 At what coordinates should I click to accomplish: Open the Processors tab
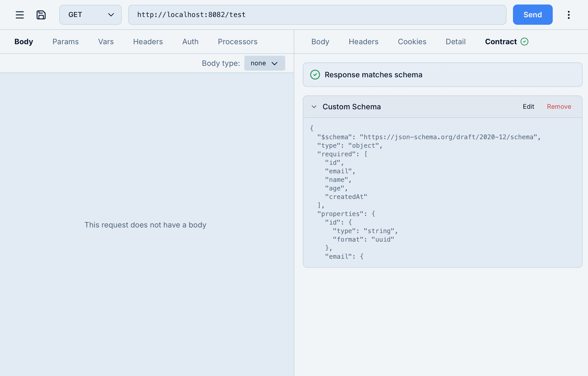(x=237, y=42)
